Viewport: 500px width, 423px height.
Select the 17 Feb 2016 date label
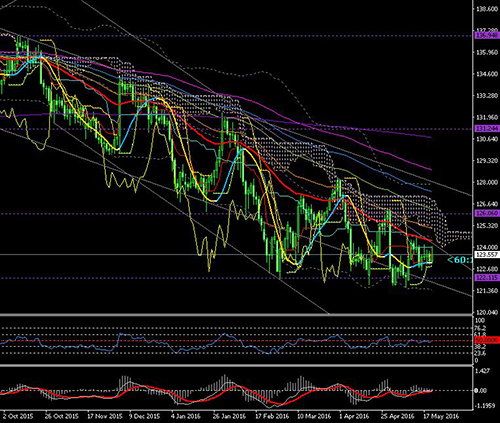[272, 416]
